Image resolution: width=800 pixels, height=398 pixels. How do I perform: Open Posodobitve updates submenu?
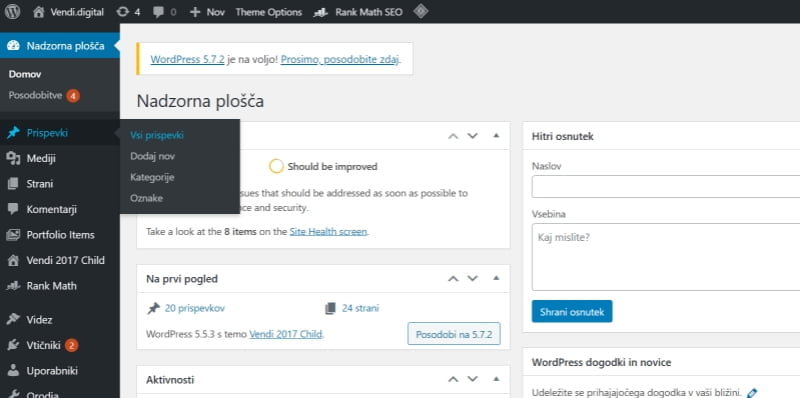35,95
